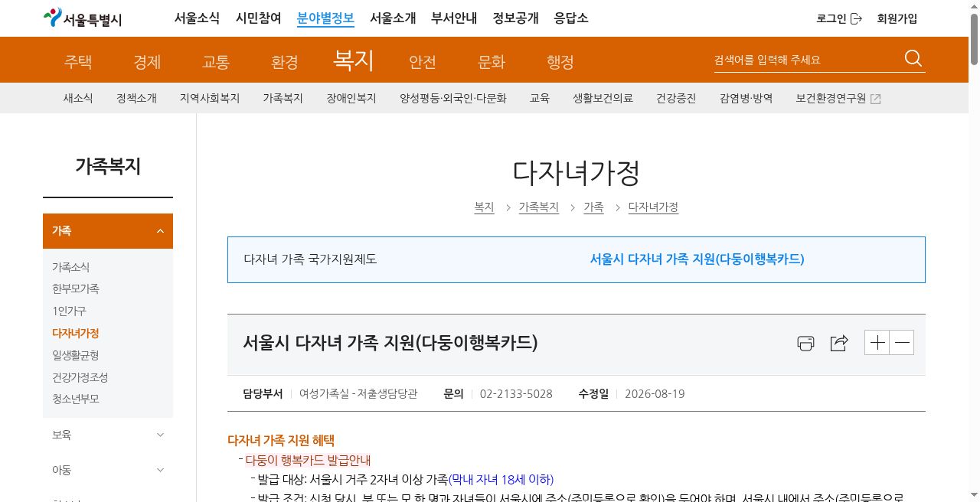Switch to 다자녀 가족 국가지원제도 tab
This screenshot has width=980, height=502.
(310, 259)
